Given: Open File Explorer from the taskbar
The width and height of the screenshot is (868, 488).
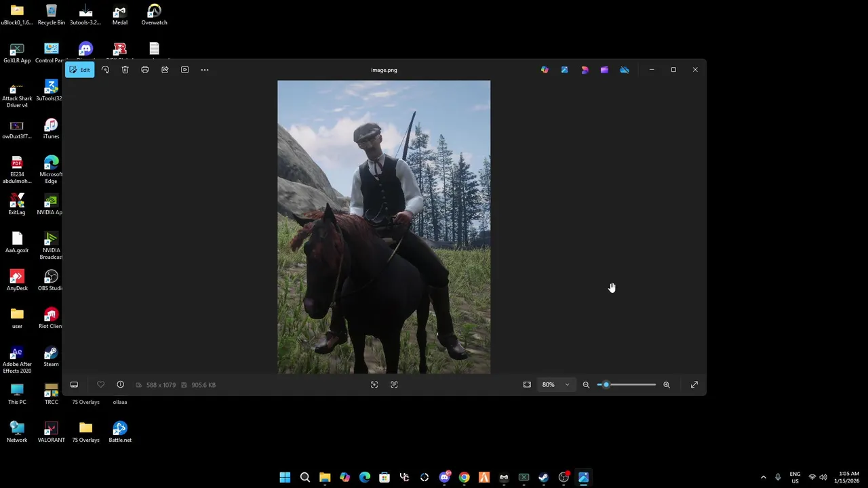Looking at the screenshot, I should tap(325, 477).
